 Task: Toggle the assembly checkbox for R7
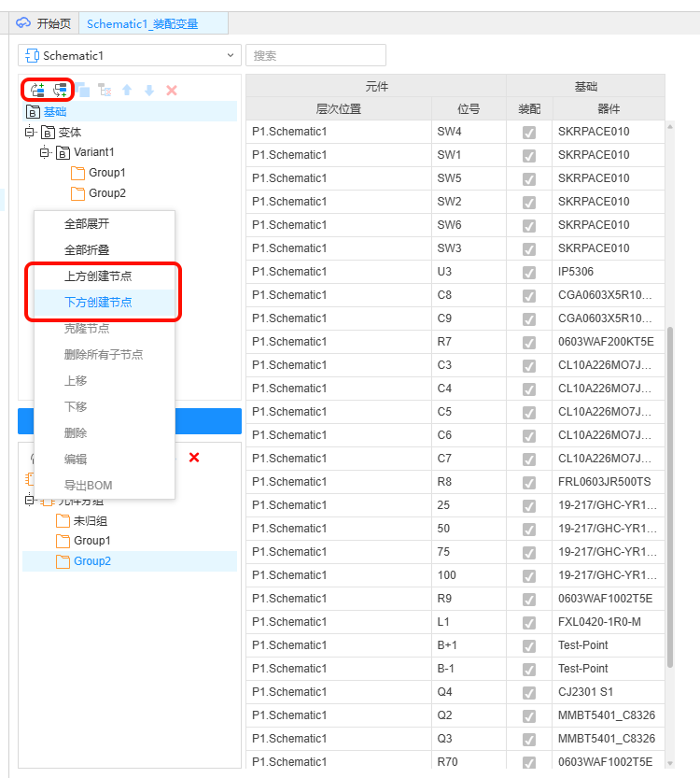coord(529,343)
